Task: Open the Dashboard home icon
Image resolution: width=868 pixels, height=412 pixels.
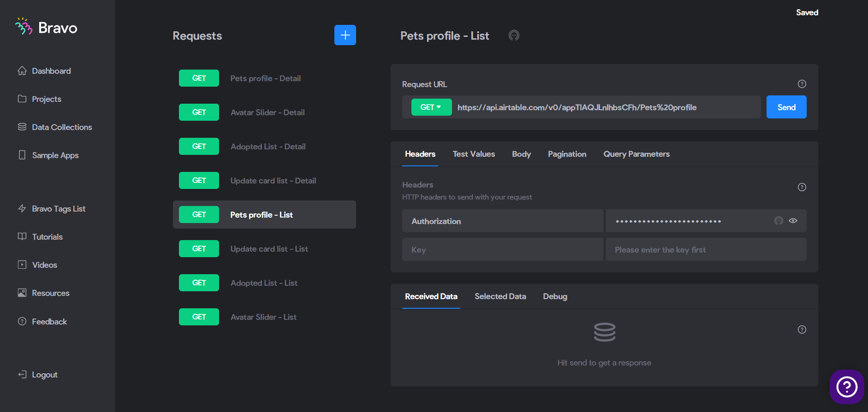Action: click(x=22, y=71)
